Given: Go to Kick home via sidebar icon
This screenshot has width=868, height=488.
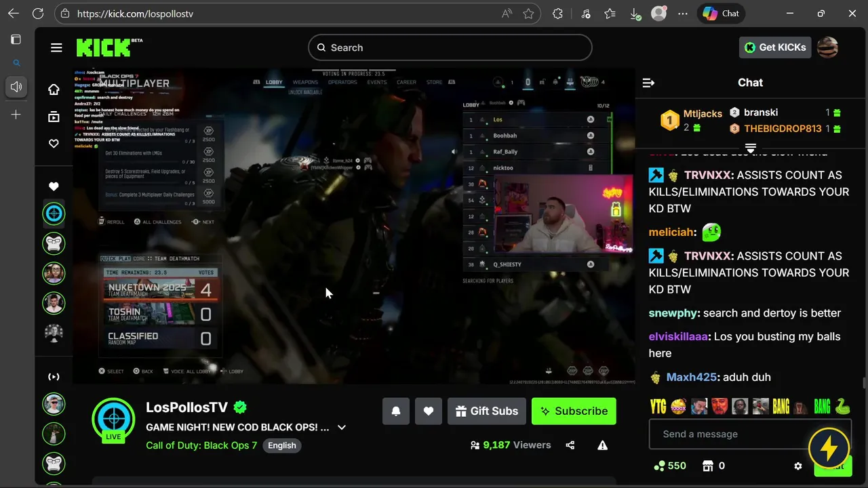Looking at the screenshot, I should 54,89.
